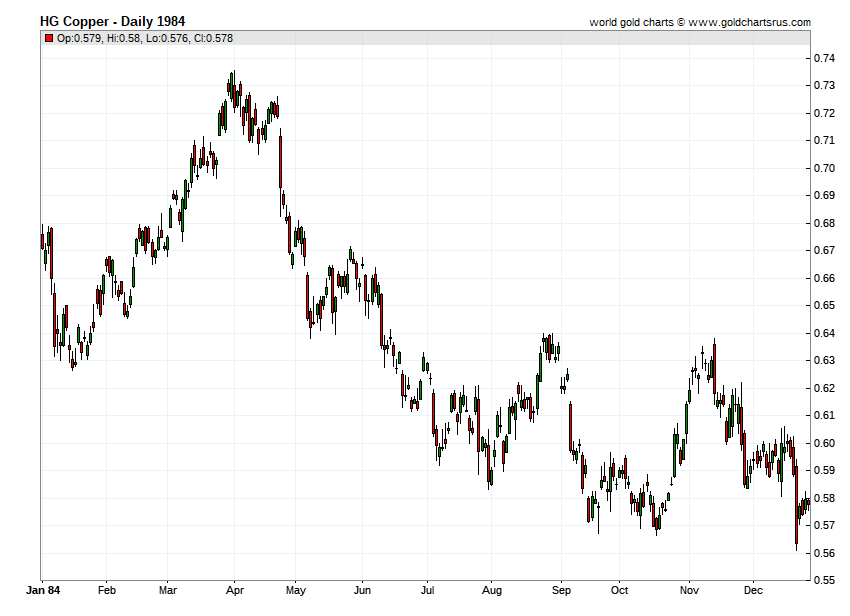This screenshot has width=850, height=616.
Task: Click the 'Apr' x-axis label
Action: point(235,591)
